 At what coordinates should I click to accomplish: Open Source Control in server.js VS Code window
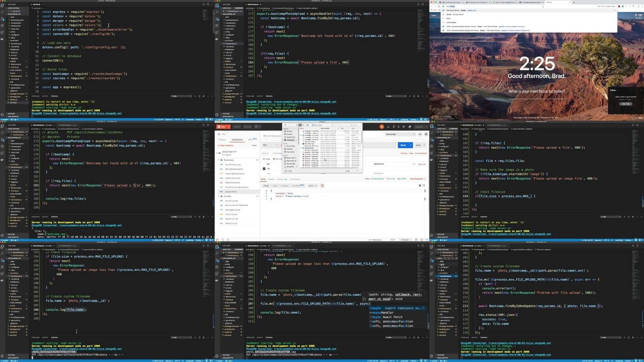pos(2,19)
